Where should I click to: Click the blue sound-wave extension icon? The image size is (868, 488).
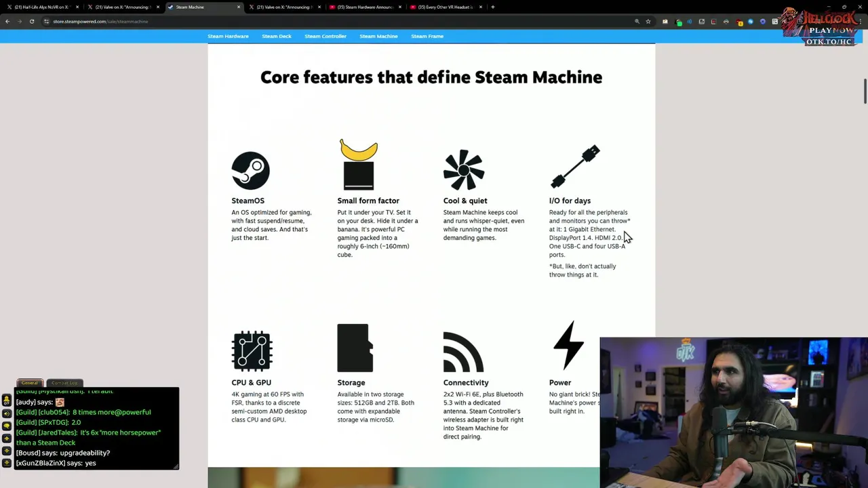[690, 22]
